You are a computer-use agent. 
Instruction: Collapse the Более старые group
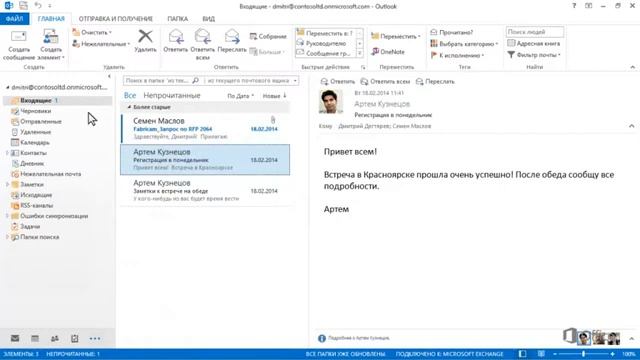[129, 107]
